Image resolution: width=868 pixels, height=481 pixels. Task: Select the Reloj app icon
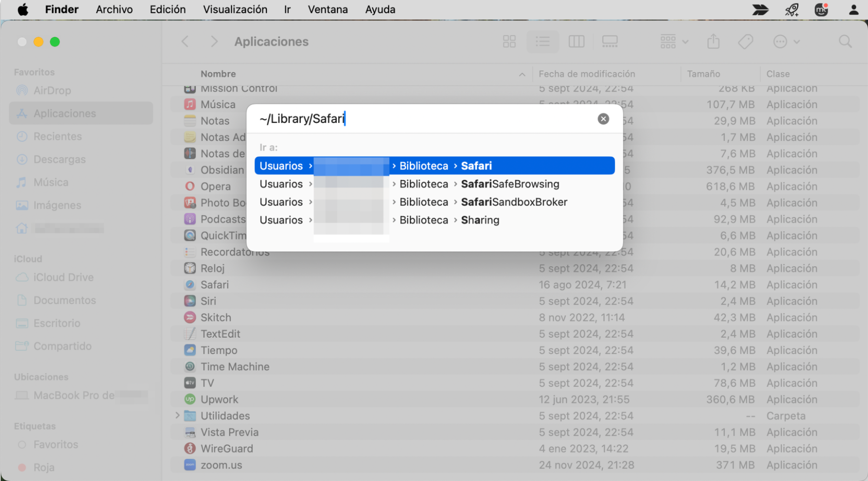(190, 268)
